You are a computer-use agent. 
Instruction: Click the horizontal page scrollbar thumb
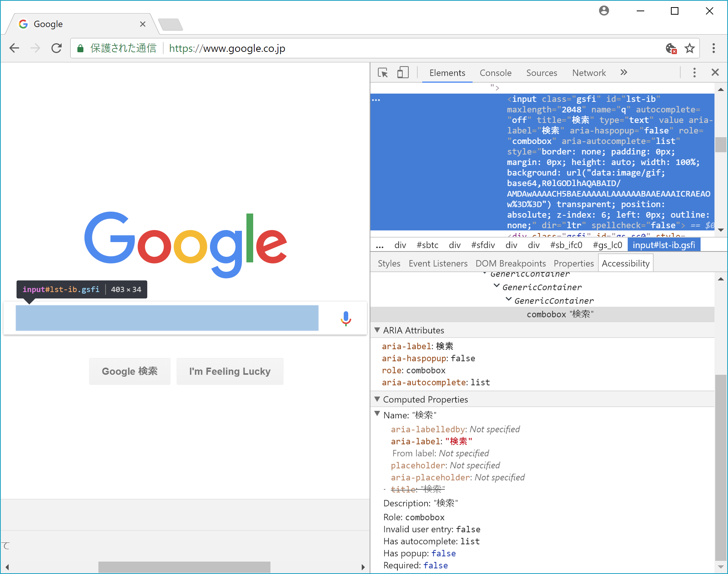tap(184, 567)
